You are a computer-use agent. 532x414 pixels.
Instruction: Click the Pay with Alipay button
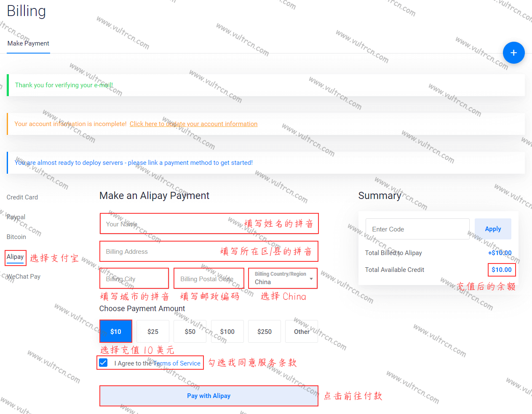pyautogui.click(x=209, y=396)
